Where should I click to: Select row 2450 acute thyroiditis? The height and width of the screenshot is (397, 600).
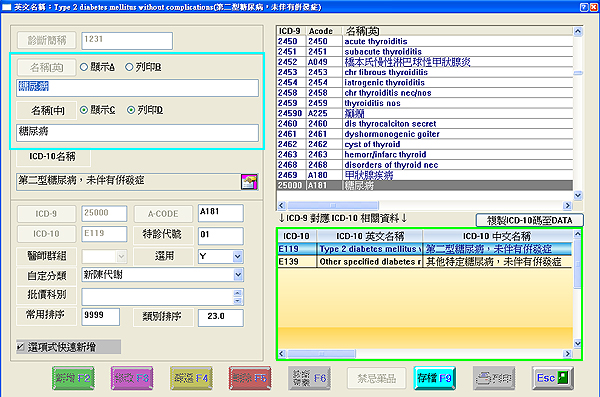click(x=425, y=41)
